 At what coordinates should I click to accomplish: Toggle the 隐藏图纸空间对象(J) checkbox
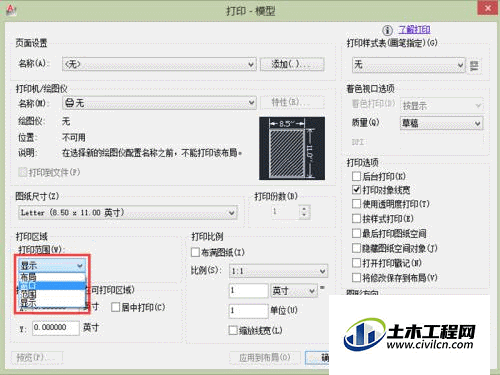click(x=356, y=248)
